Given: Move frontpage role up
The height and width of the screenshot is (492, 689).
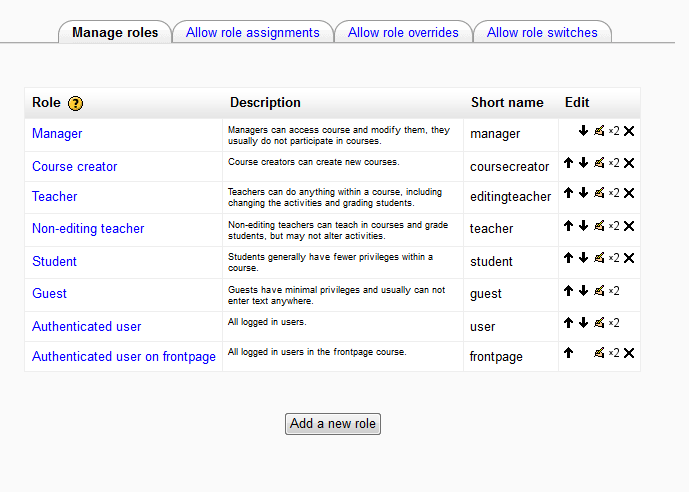Looking at the screenshot, I should click(x=568, y=353).
